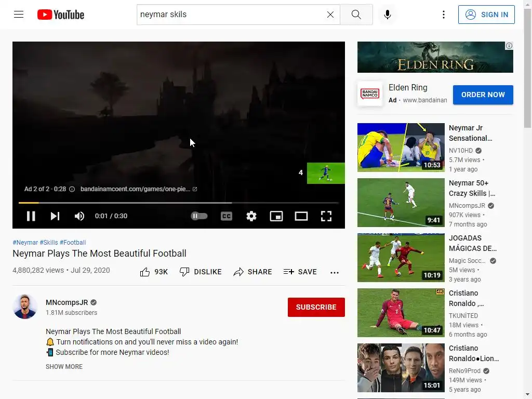Subscribe to MNcompsJR
This screenshot has width=532, height=399.
pos(316,307)
